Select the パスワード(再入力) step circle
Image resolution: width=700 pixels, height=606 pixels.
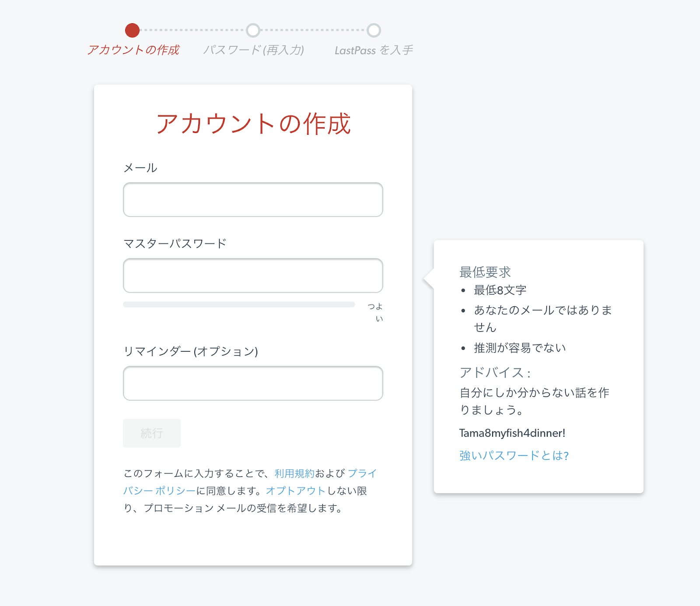[x=253, y=30]
